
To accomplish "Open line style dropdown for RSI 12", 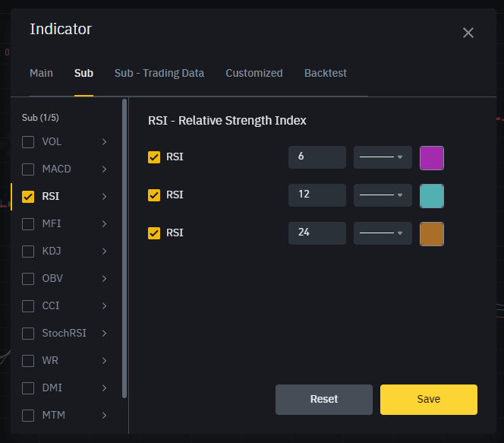I will pyautogui.click(x=383, y=195).
